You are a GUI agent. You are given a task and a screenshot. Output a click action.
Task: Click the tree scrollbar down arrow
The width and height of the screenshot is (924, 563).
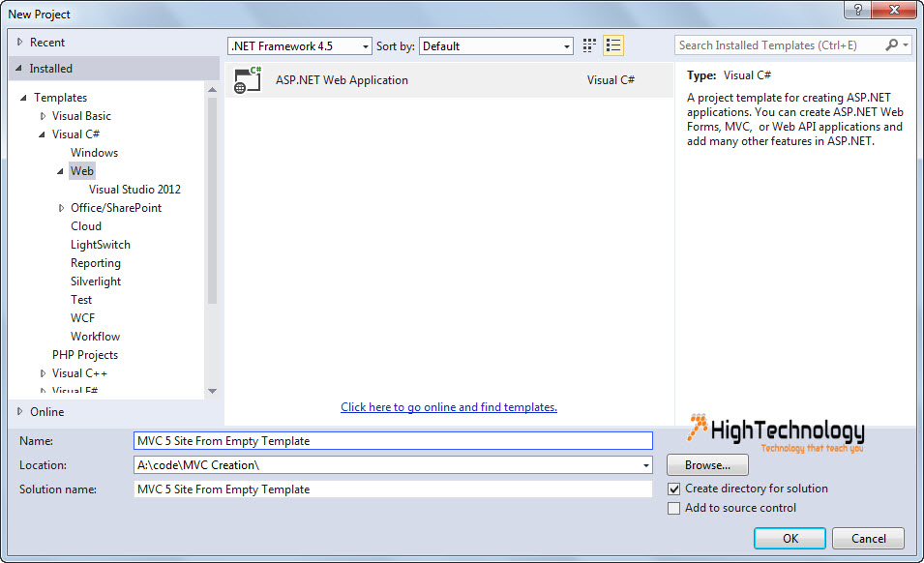[212, 391]
